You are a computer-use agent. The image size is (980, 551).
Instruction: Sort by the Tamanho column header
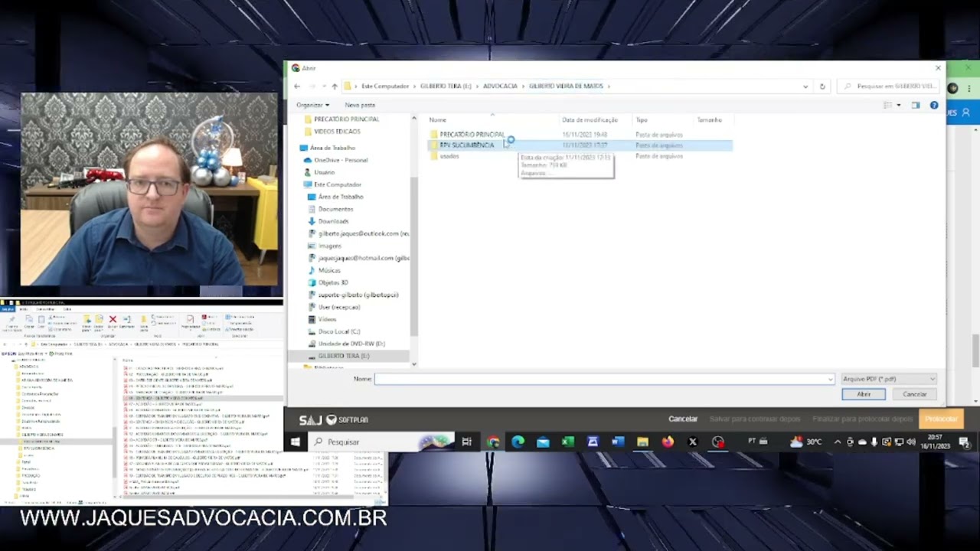(x=710, y=120)
